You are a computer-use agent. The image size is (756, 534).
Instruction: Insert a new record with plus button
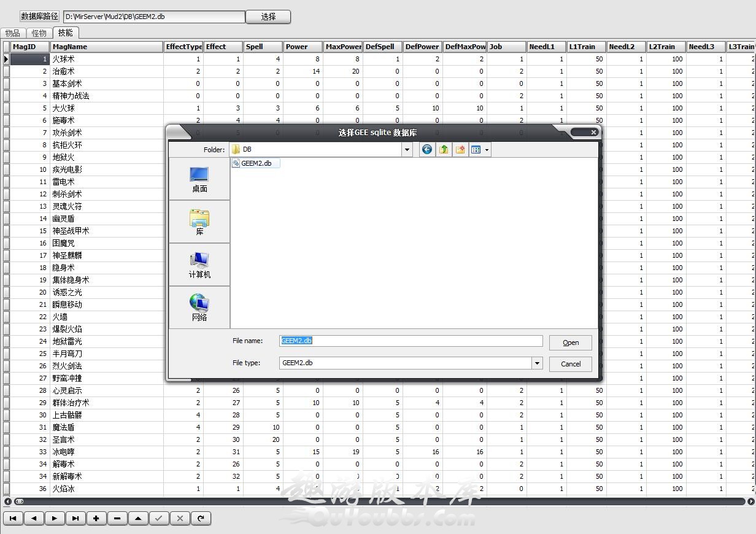(96, 518)
